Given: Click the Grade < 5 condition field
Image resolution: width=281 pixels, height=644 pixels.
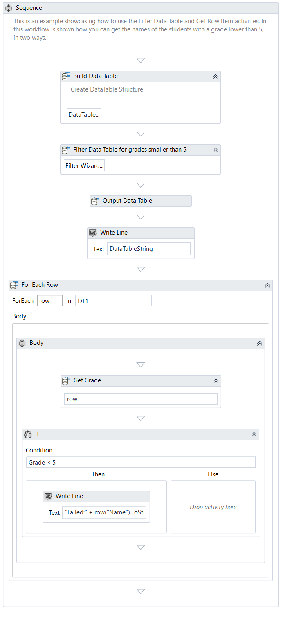Looking at the screenshot, I should click(140, 463).
